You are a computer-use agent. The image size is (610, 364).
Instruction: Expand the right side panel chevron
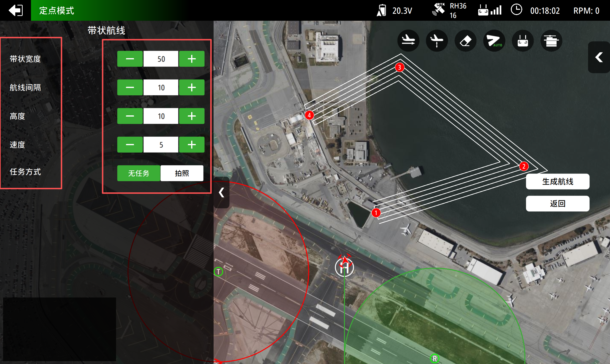tap(599, 57)
